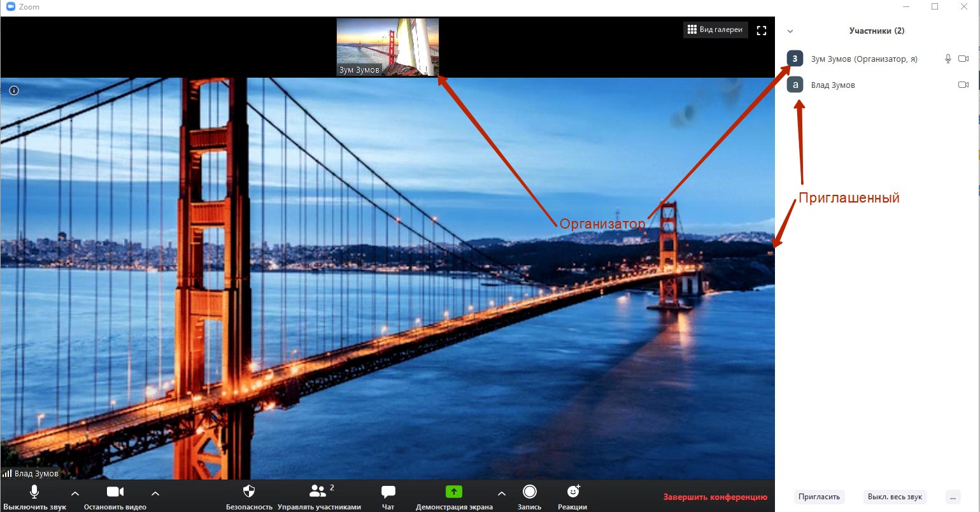Open video options arrow next to camera
Viewport: 980px width, 512px height.
(x=155, y=494)
